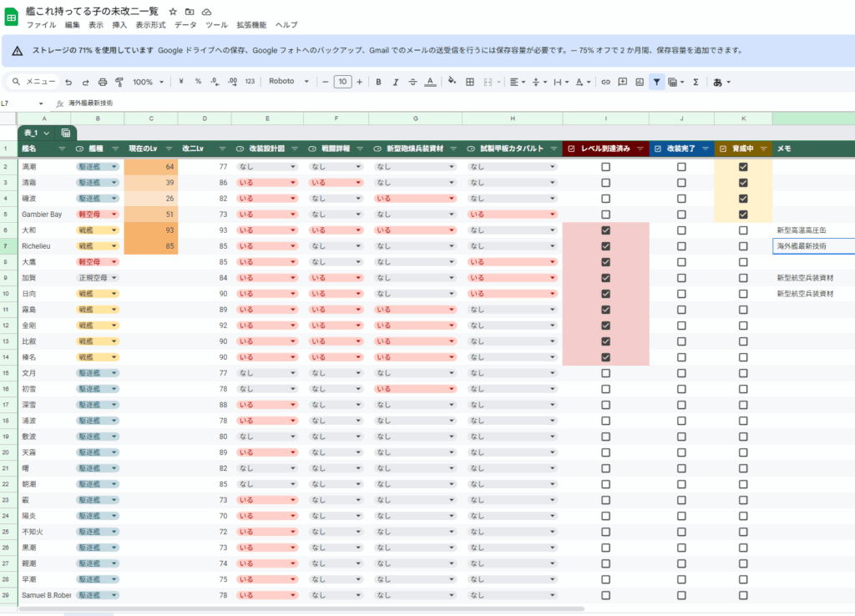Click the font size input field
The height and width of the screenshot is (616, 855).
(342, 82)
